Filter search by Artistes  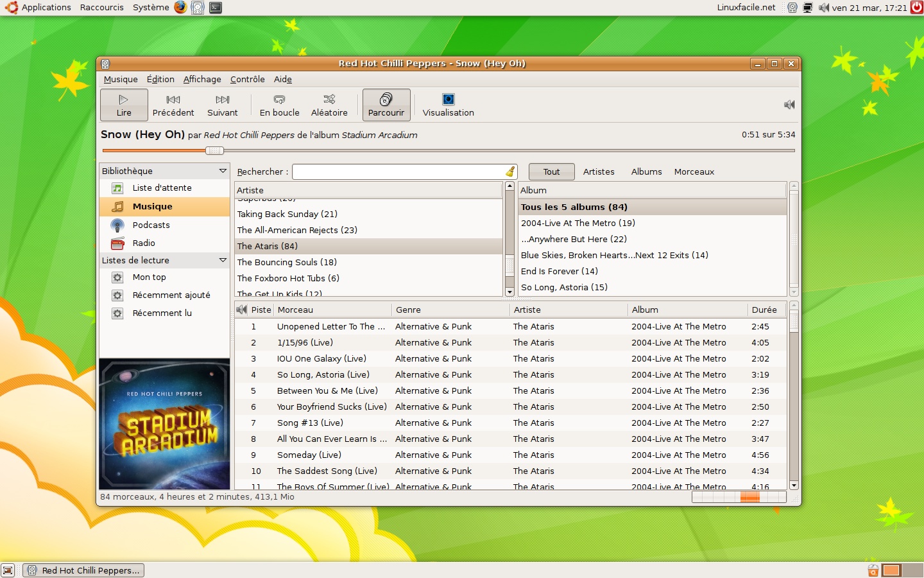tap(599, 171)
